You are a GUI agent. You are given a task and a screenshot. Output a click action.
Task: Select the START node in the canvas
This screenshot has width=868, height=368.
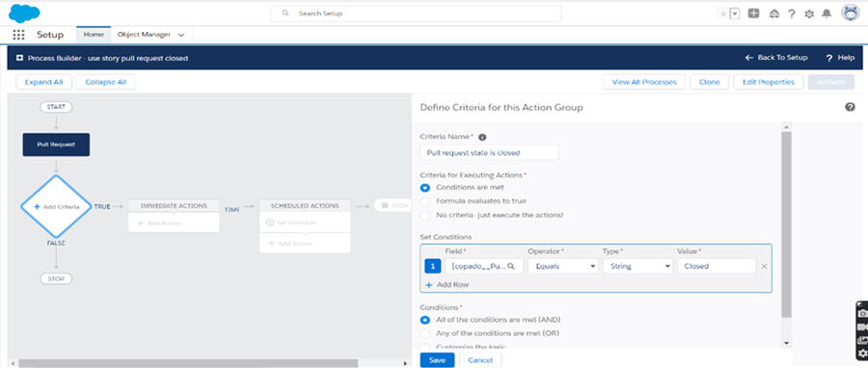(x=56, y=107)
